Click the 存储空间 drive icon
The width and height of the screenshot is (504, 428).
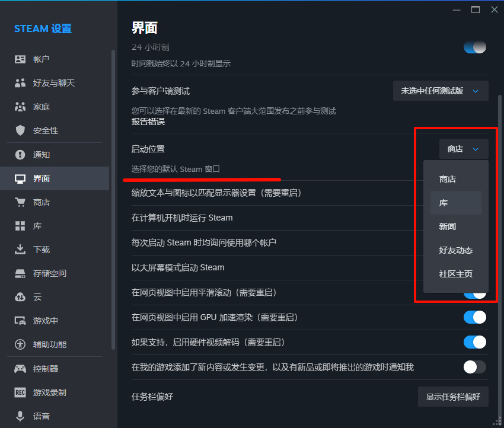click(20, 273)
